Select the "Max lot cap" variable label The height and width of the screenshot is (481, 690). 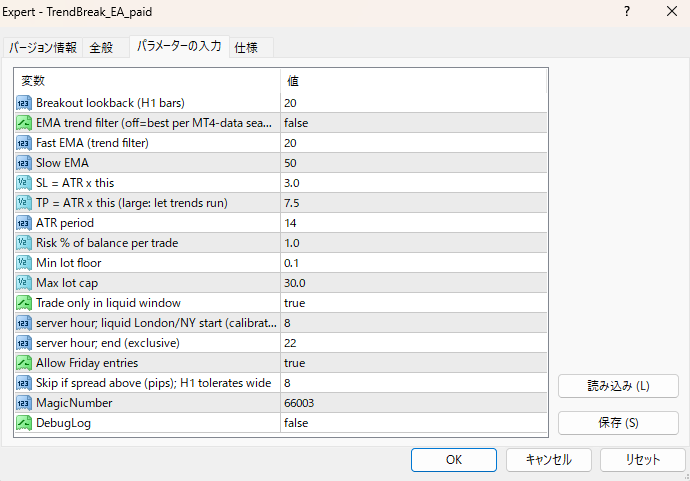click(67, 283)
